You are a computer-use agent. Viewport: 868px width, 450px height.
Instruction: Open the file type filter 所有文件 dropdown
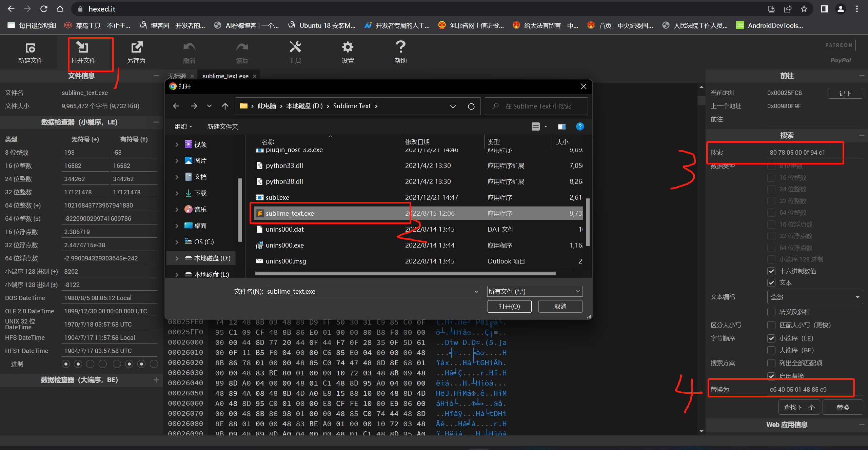(535, 292)
